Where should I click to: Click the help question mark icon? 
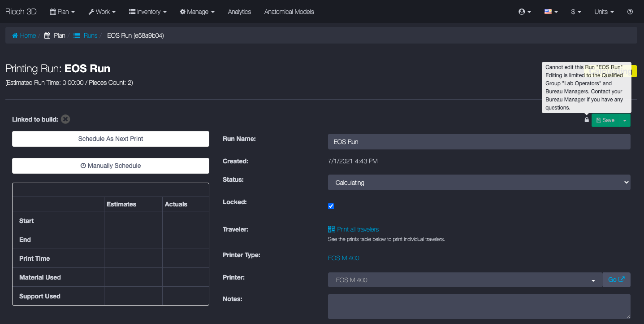pos(630,12)
